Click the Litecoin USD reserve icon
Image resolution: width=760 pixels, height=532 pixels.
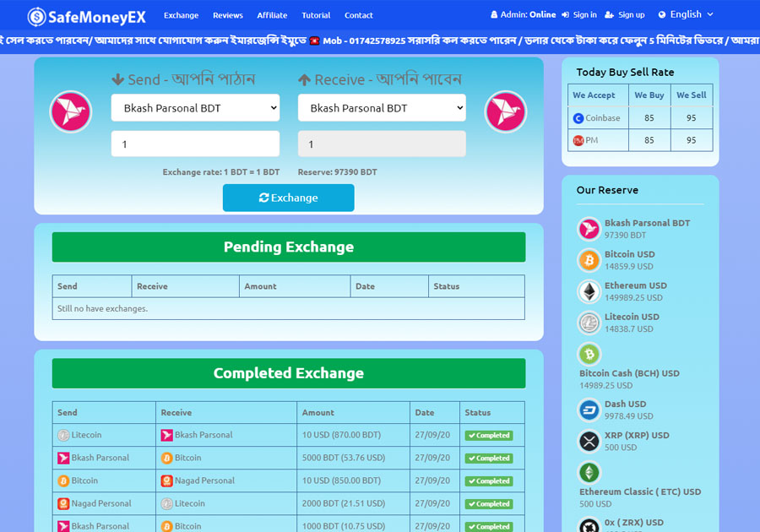point(589,323)
